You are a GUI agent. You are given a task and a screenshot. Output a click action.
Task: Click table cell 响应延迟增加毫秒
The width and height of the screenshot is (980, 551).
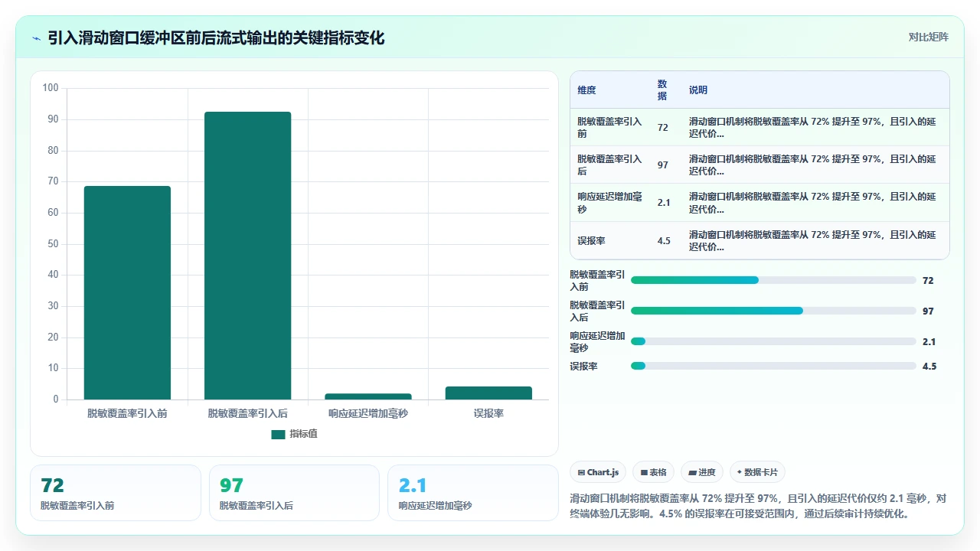610,203
